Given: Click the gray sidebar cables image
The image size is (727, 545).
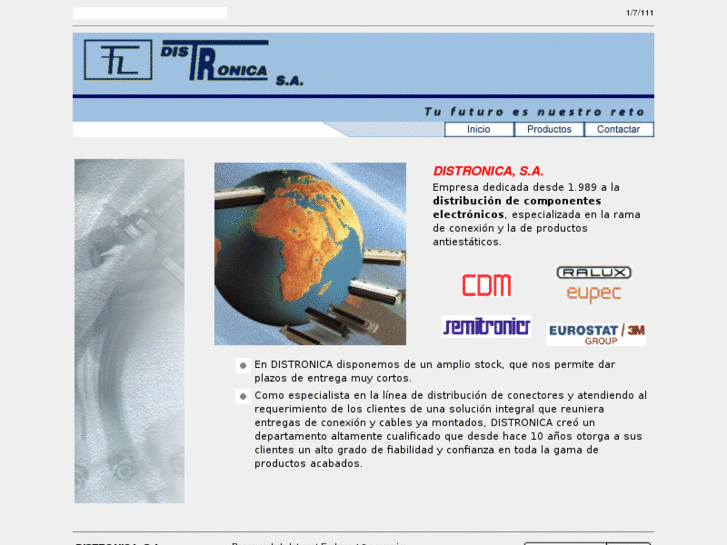Looking at the screenshot, I should [x=129, y=331].
